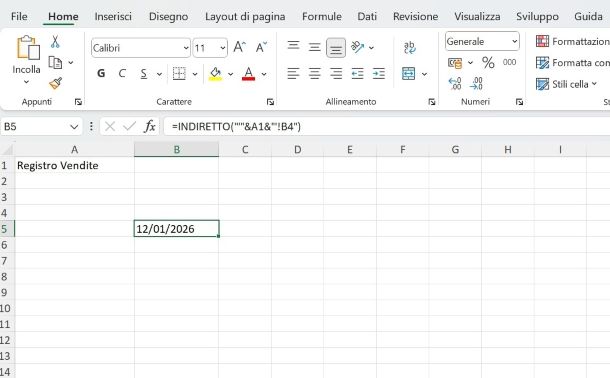Apply yellow fill color bucket
This screenshot has height=378, width=610.
point(215,73)
